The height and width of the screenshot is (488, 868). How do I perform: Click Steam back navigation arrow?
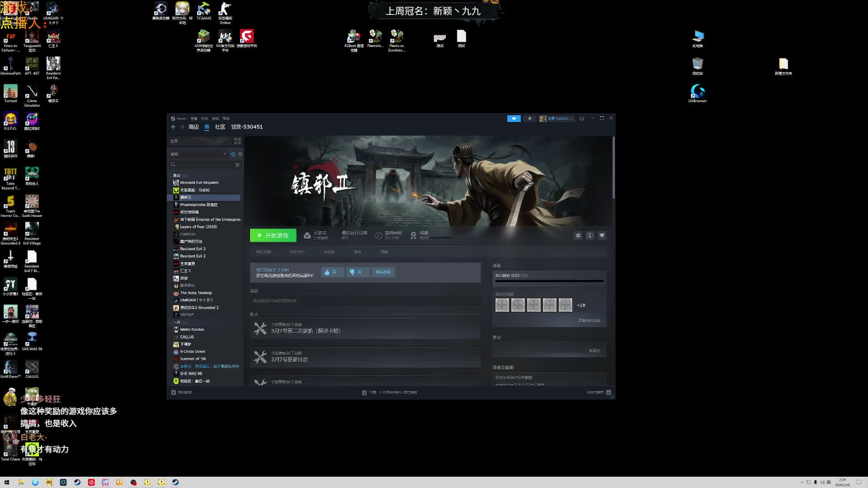tap(173, 127)
